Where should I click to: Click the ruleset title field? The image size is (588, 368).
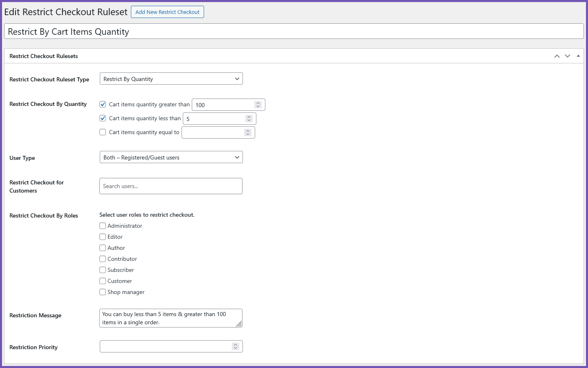point(294,31)
